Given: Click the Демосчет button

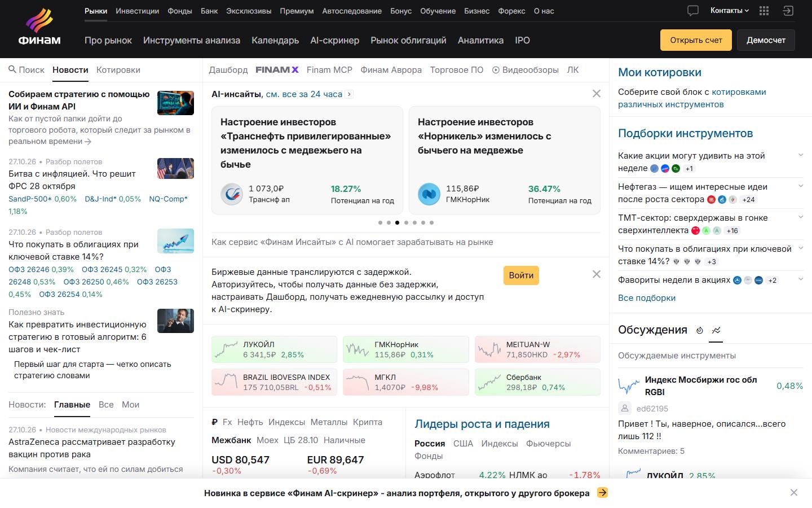Looking at the screenshot, I should (x=766, y=40).
